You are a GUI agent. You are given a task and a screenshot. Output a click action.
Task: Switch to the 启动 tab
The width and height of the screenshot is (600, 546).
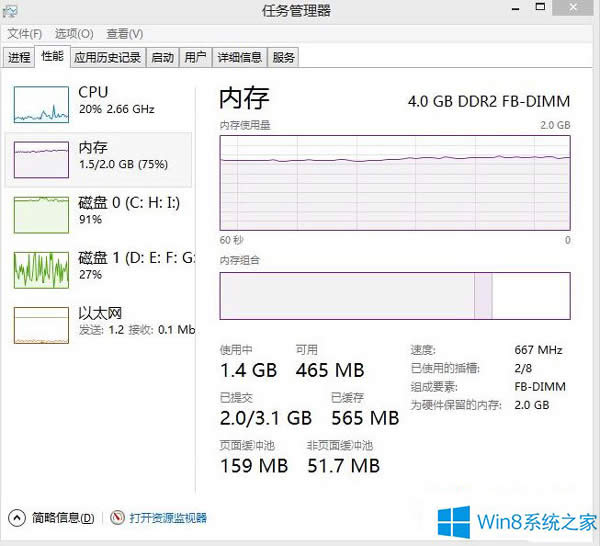point(162,58)
